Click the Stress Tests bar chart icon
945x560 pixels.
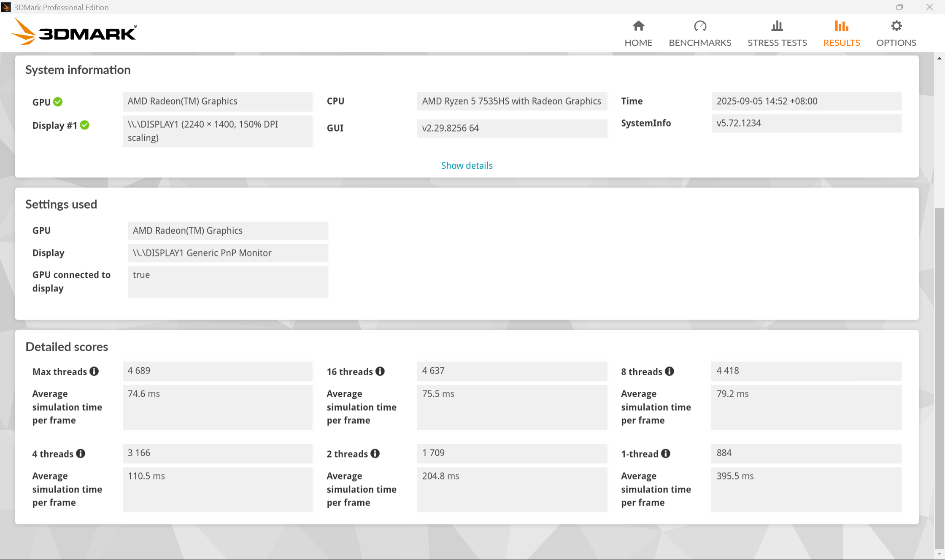click(x=777, y=26)
